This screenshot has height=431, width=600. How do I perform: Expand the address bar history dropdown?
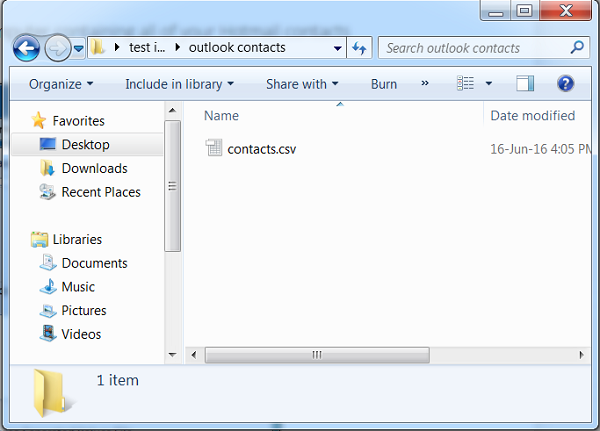(336, 47)
